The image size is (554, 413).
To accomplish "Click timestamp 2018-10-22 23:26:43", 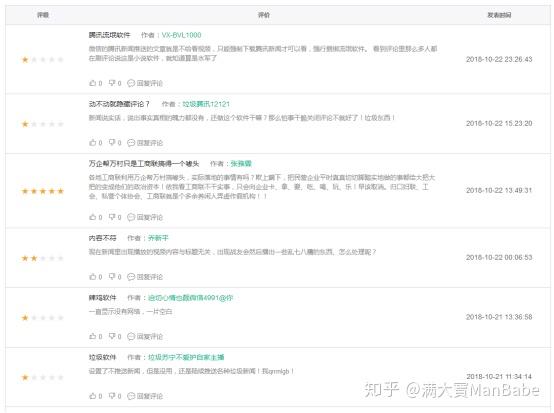I will point(499,59).
